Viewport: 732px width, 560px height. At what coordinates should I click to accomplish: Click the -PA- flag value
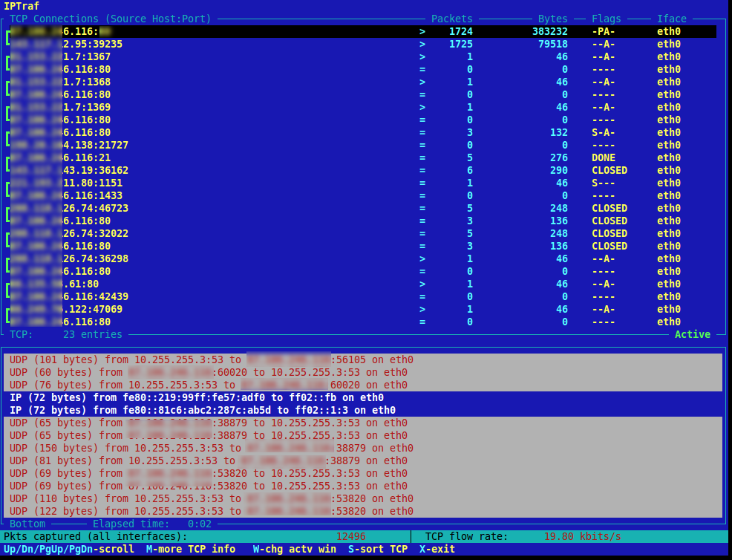(x=603, y=31)
